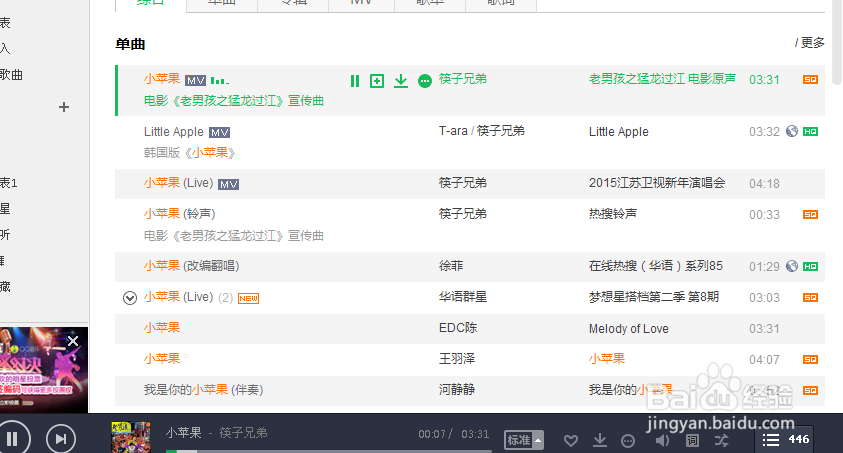This screenshot has height=453, width=843.
Task: Select song 小苹果 (改编翻唱)
Action: (191, 266)
